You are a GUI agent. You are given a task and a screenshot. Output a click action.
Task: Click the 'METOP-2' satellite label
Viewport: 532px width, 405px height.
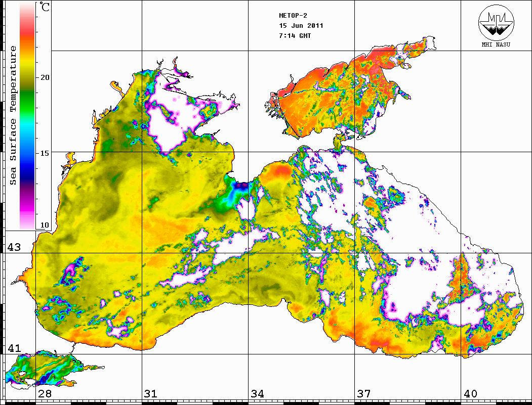pyautogui.click(x=293, y=16)
